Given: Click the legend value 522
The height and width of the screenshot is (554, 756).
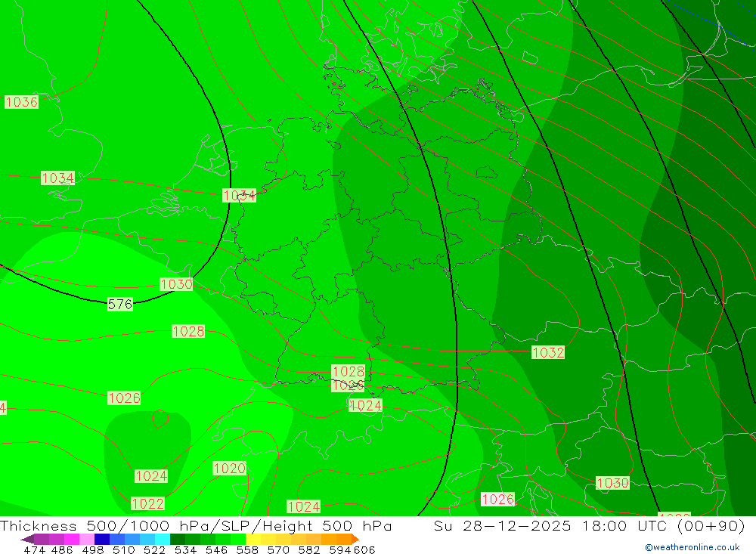Looking at the screenshot, I should click(x=155, y=549).
